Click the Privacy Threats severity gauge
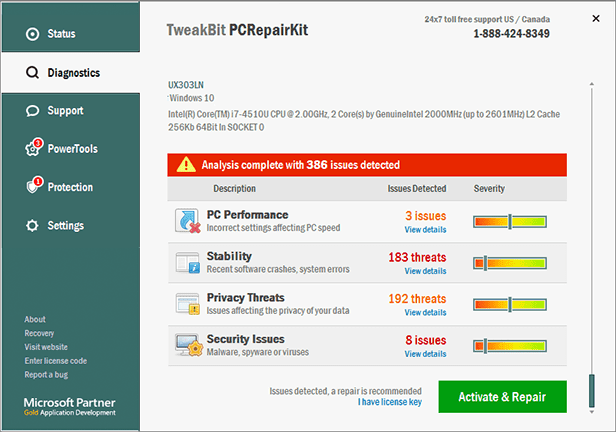Viewport: 616px width, 432px height. point(510,304)
